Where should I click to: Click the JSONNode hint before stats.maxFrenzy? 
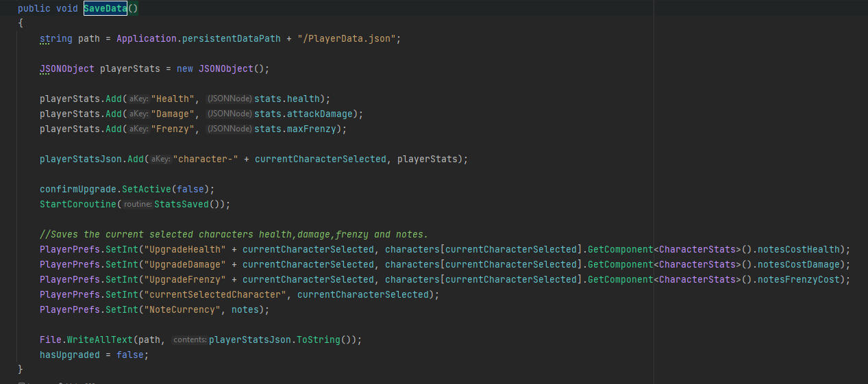pyautogui.click(x=230, y=129)
